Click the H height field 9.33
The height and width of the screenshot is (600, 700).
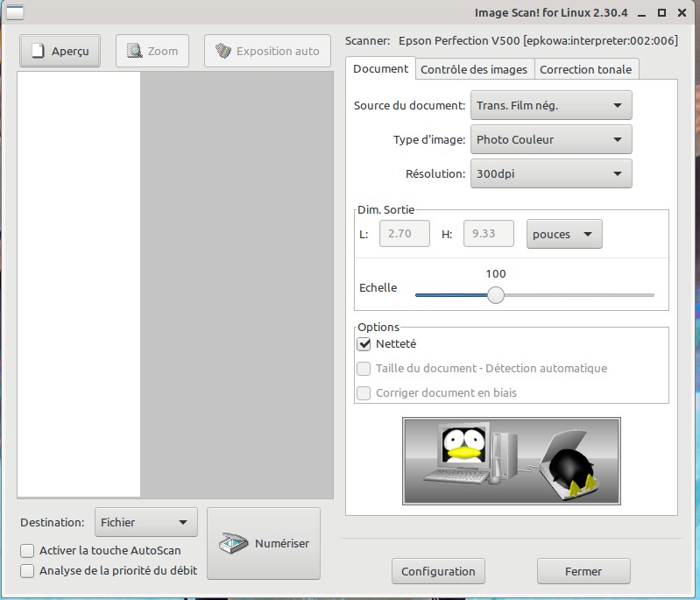[x=488, y=234]
